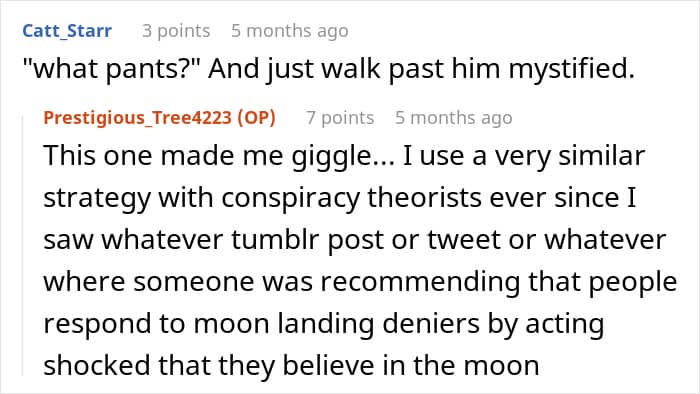Open Catt_Starr's comment timestamp permalink
Screen dimensions: 700x394
point(290,31)
